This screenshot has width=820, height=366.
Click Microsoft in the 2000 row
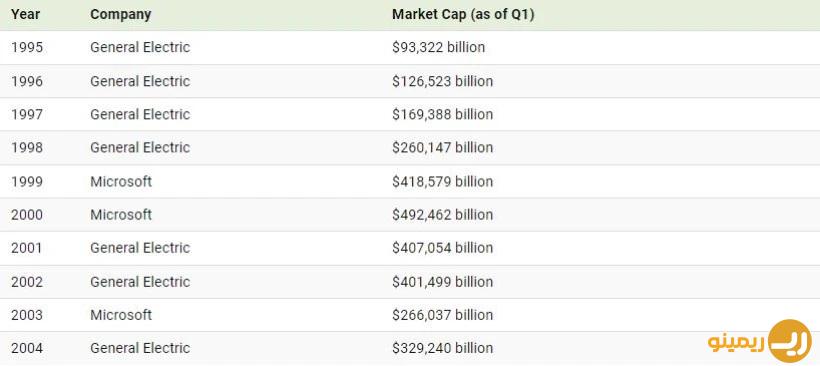pyautogui.click(x=121, y=214)
